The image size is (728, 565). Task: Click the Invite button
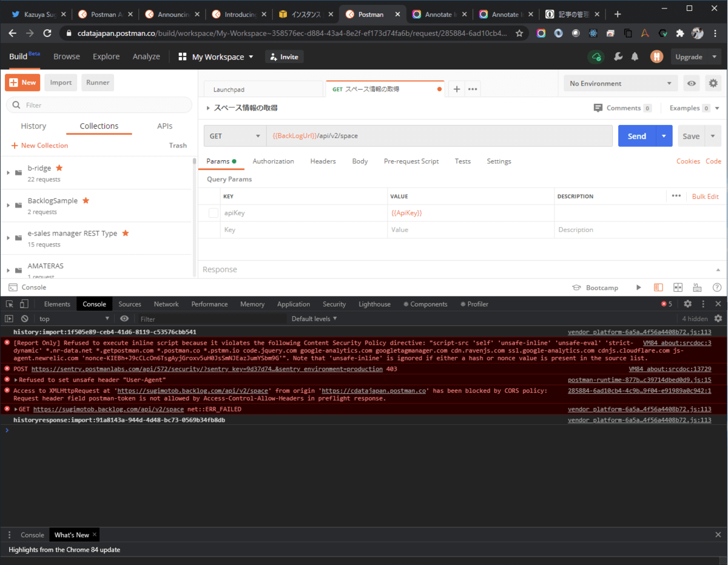pyautogui.click(x=284, y=56)
